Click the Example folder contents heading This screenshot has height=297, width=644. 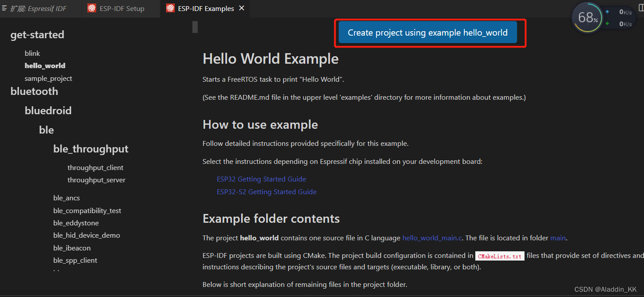point(271,219)
